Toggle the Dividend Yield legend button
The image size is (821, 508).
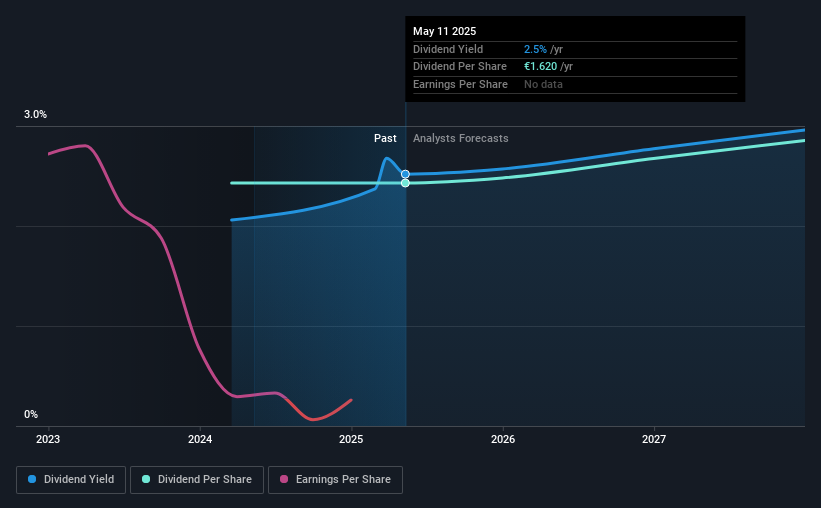tap(71, 480)
